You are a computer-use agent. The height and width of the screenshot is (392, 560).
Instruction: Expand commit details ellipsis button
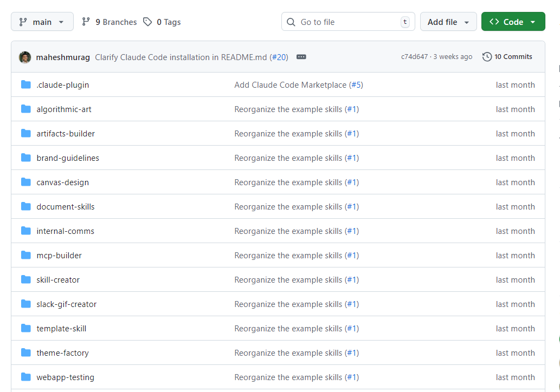pyautogui.click(x=301, y=57)
